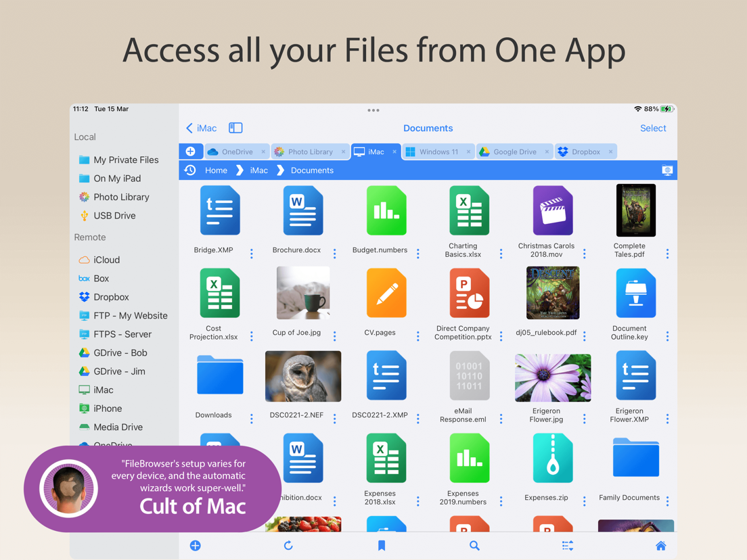Switch to the Google Drive tab
Image resolution: width=747 pixels, height=560 pixels.
514,151
